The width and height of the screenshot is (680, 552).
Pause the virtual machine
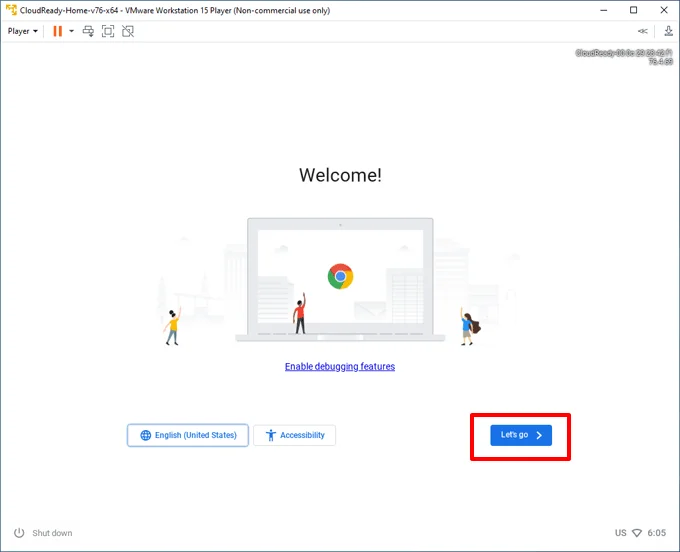pyautogui.click(x=57, y=31)
